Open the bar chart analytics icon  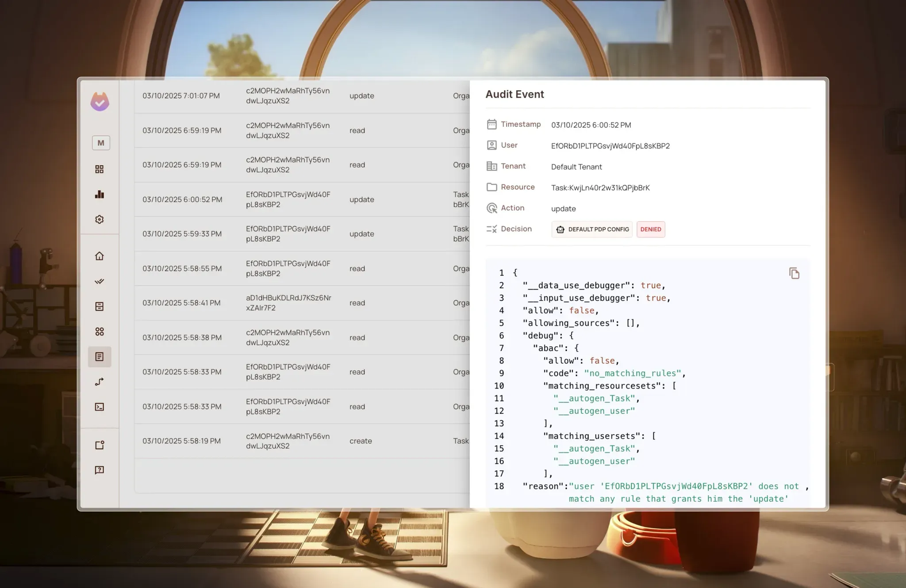pyautogui.click(x=100, y=195)
